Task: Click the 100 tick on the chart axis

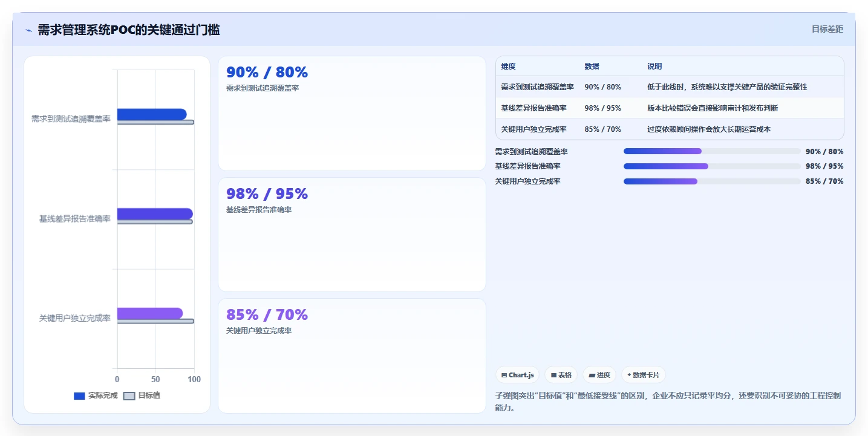Action: [194, 379]
